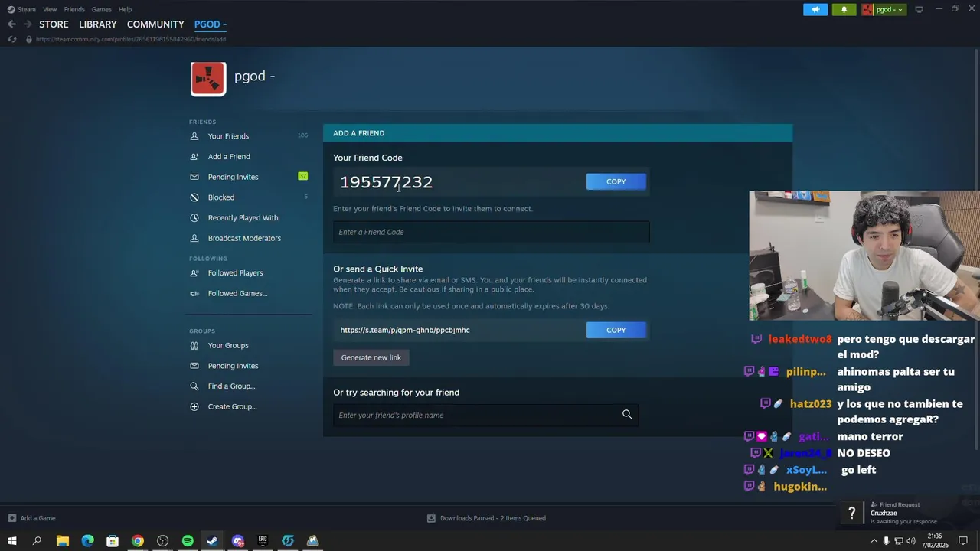
Task: Click the Create Group plus icon
Action: tap(194, 406)
